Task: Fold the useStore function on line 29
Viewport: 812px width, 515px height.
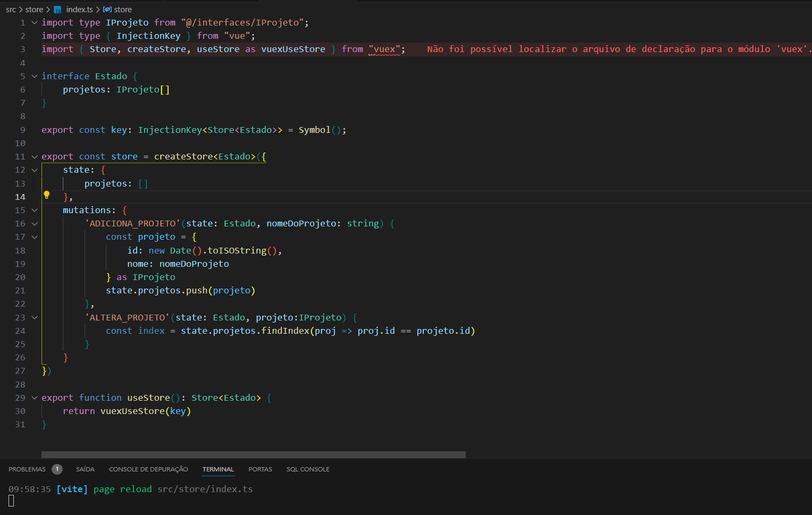Action: tap(35, 398)
